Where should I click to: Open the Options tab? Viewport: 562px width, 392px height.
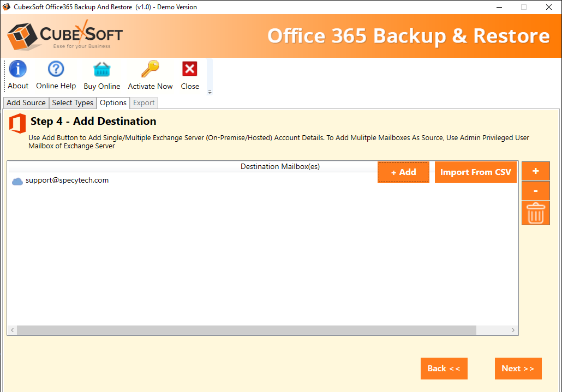click(x=113, y=102)
